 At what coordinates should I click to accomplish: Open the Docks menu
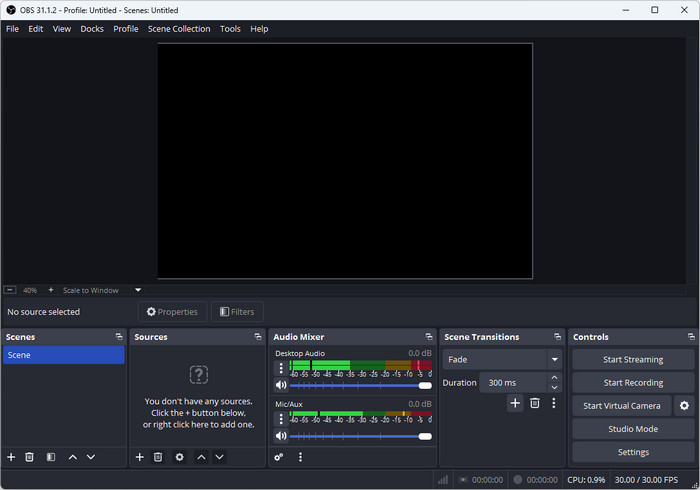click(x=92, y=29)
